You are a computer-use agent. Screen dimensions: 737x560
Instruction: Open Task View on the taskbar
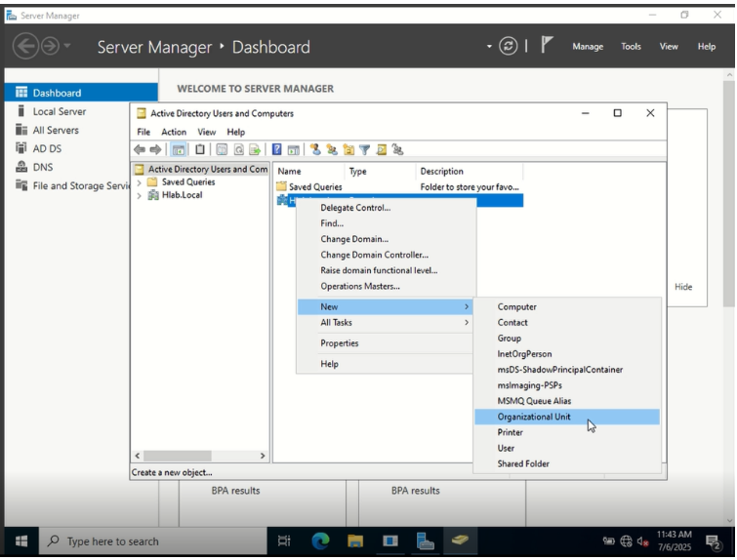[x=284, y=541]
